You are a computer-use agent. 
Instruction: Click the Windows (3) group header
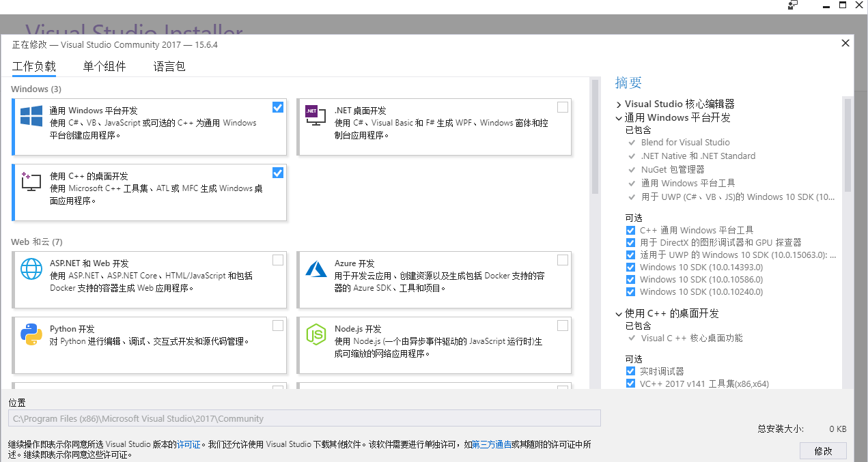[36, 89]
